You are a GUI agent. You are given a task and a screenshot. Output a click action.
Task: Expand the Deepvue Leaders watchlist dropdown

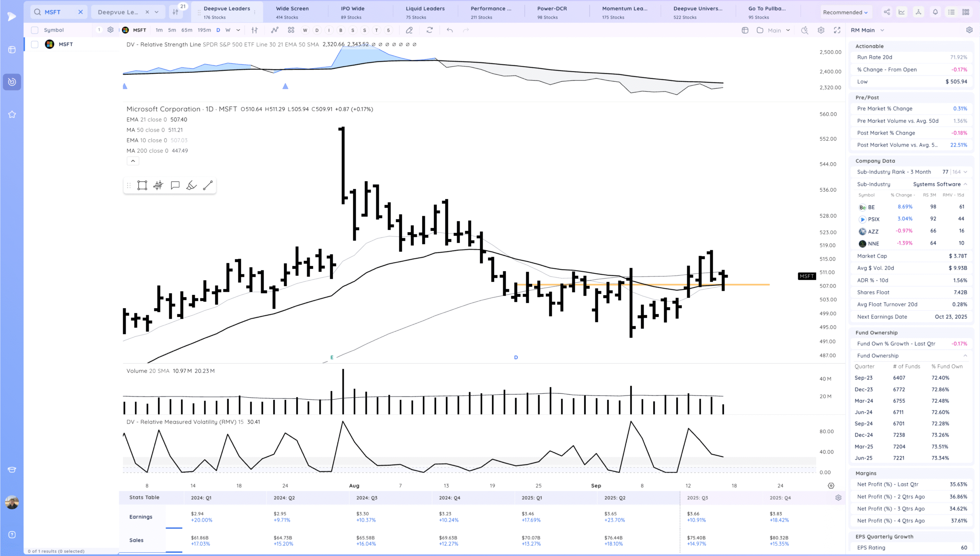pos(157,12)
